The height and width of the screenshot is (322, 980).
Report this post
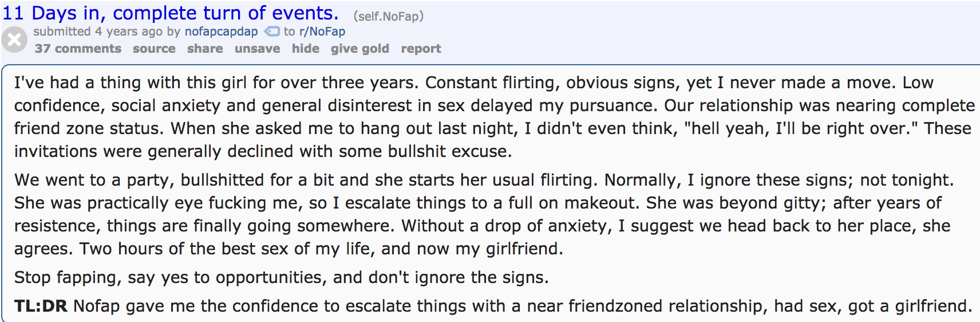click(x=421, y=49)
